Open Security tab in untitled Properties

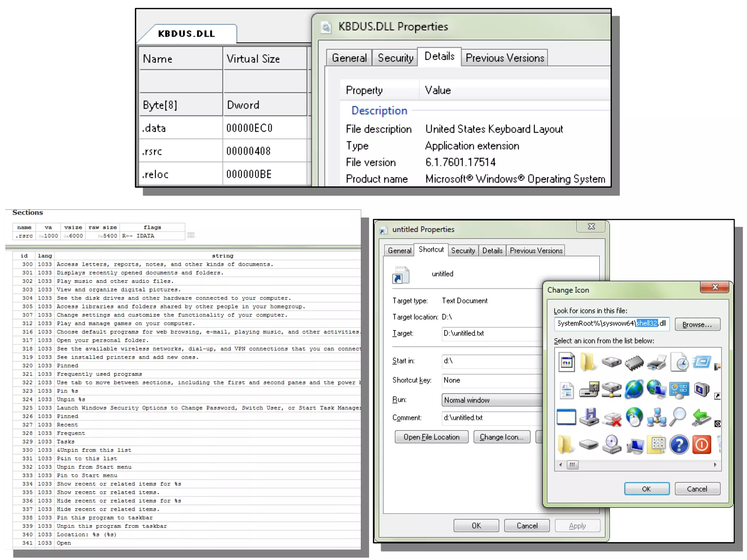click(x=462, y=251)
